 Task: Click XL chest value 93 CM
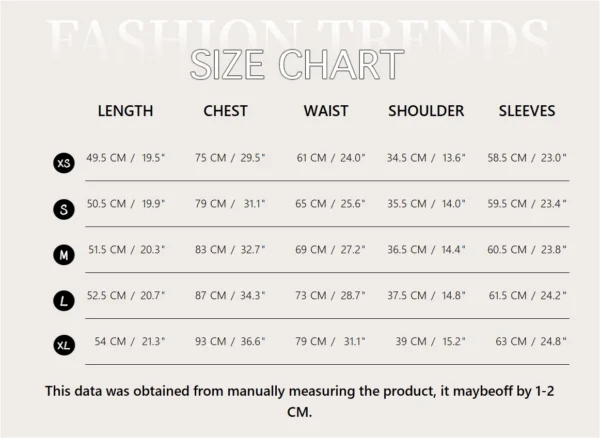[x=210, y=341]
